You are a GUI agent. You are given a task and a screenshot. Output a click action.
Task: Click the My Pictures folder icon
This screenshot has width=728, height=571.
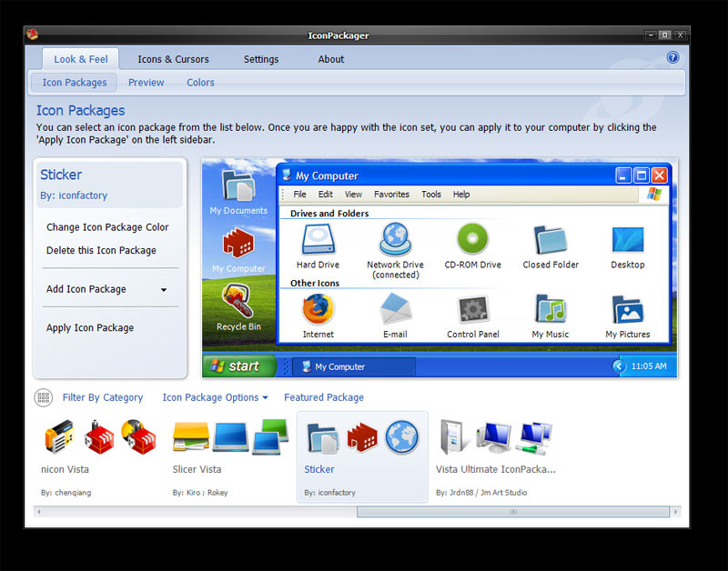point(628,309)
